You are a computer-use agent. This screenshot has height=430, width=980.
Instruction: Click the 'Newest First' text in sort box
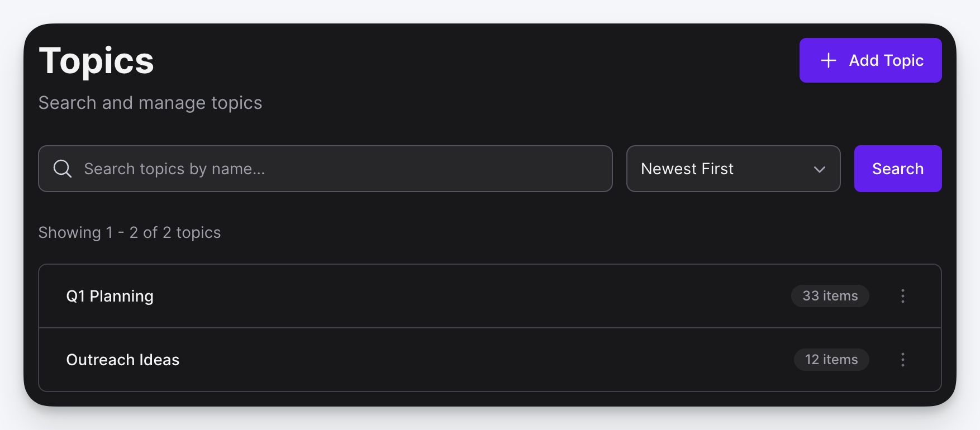click(687, 169)
